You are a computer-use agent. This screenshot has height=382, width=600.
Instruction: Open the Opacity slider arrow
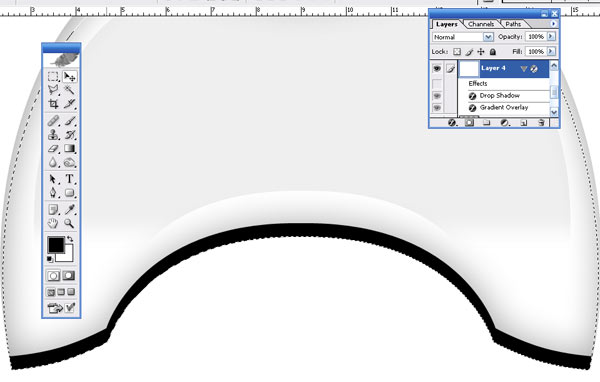551,37
